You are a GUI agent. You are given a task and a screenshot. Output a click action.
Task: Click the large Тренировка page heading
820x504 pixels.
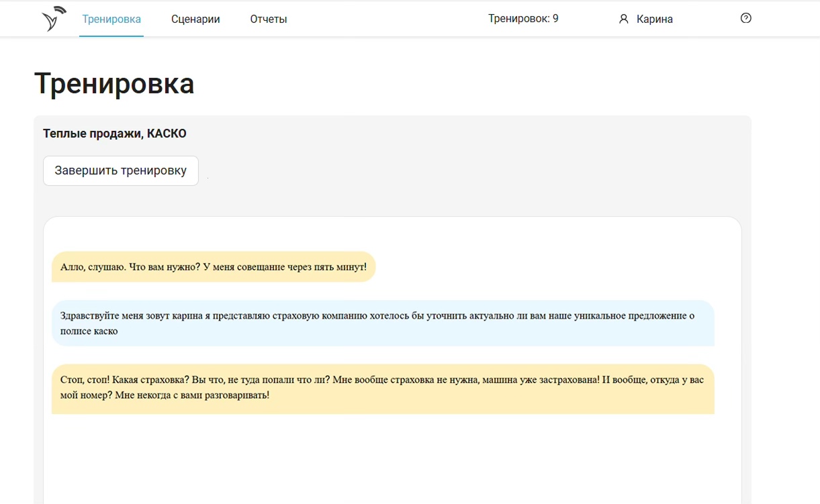(114, 84)
